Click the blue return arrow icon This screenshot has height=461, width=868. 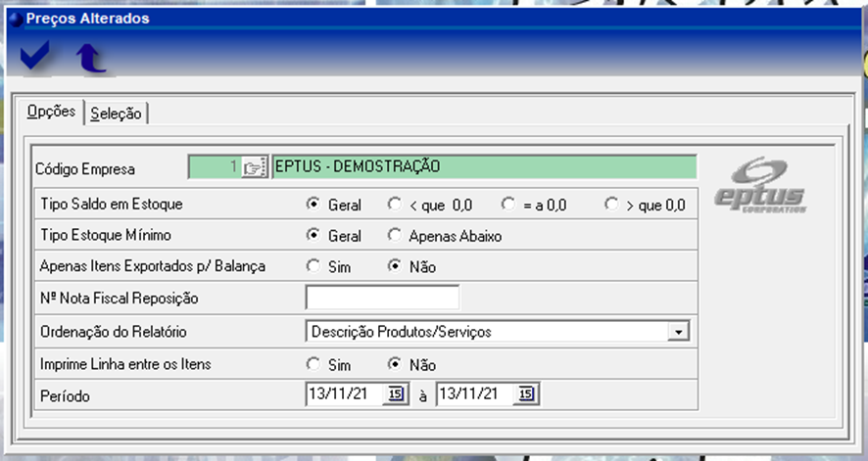pyautogui.click(x=92, y=59)
